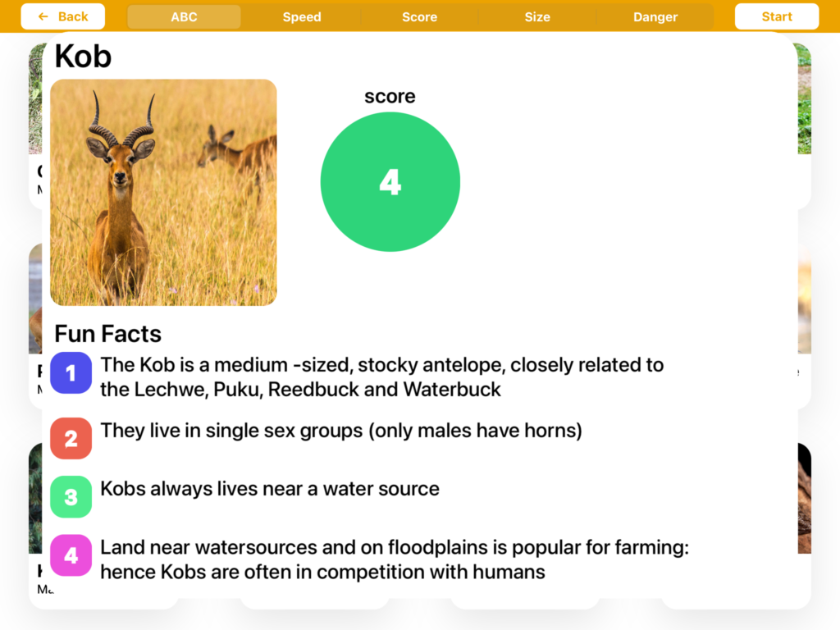The height and width of the screenshot is (630, 840).
Task: Select the floodplains farming fact text
Action: tap(394, 559)
